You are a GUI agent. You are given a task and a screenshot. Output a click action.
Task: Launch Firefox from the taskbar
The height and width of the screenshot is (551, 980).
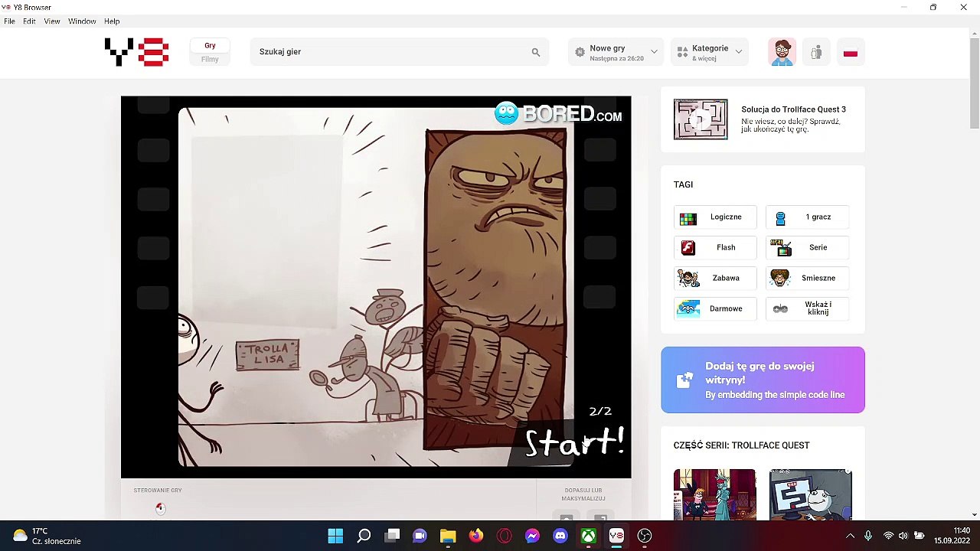[x=476, y=536]
